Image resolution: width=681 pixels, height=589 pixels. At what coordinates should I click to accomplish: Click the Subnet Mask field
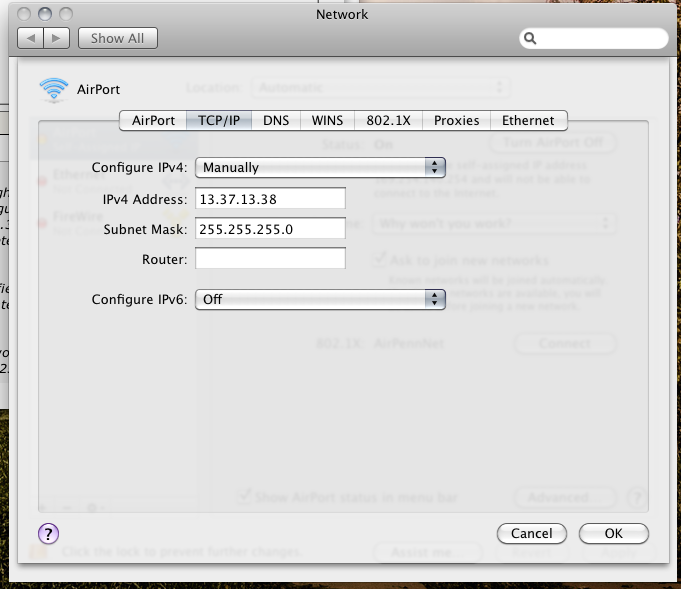[270, 228]
